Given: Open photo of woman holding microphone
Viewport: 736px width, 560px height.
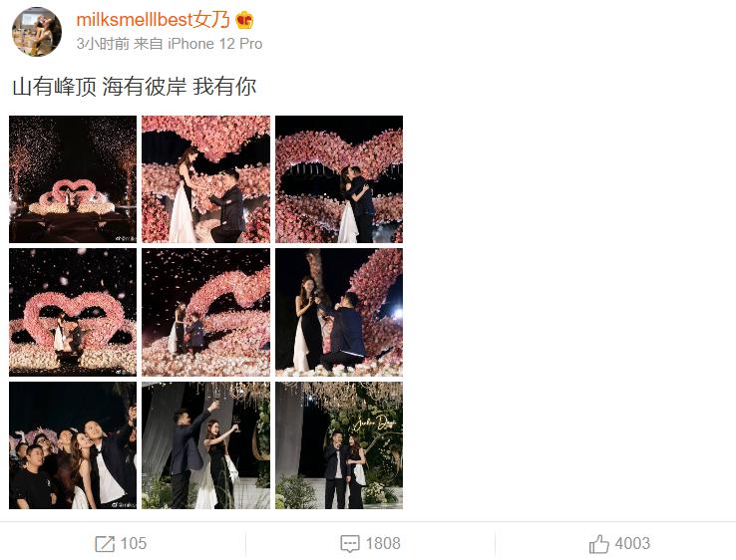Looking at the screenshot, I should [x=339, y=312].
